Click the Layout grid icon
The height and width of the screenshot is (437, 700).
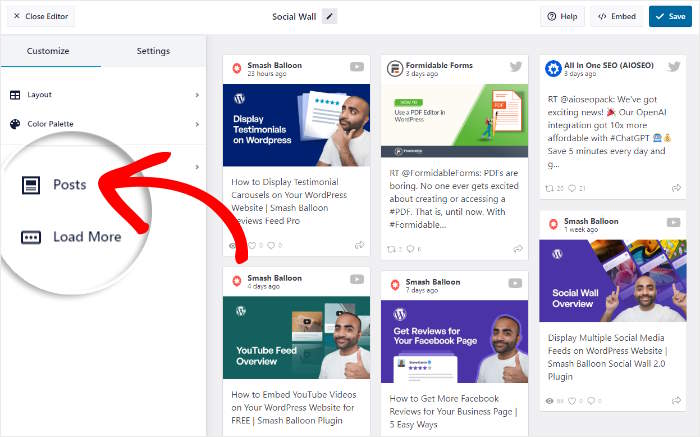pyautogui.click(x=15, y=95)
